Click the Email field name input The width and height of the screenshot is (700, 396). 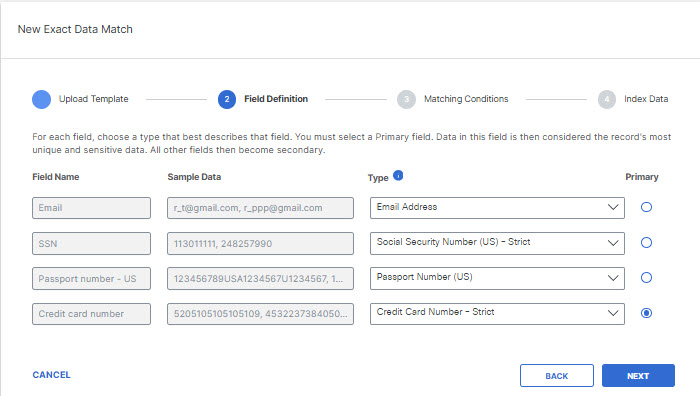[x=91, y=208]
